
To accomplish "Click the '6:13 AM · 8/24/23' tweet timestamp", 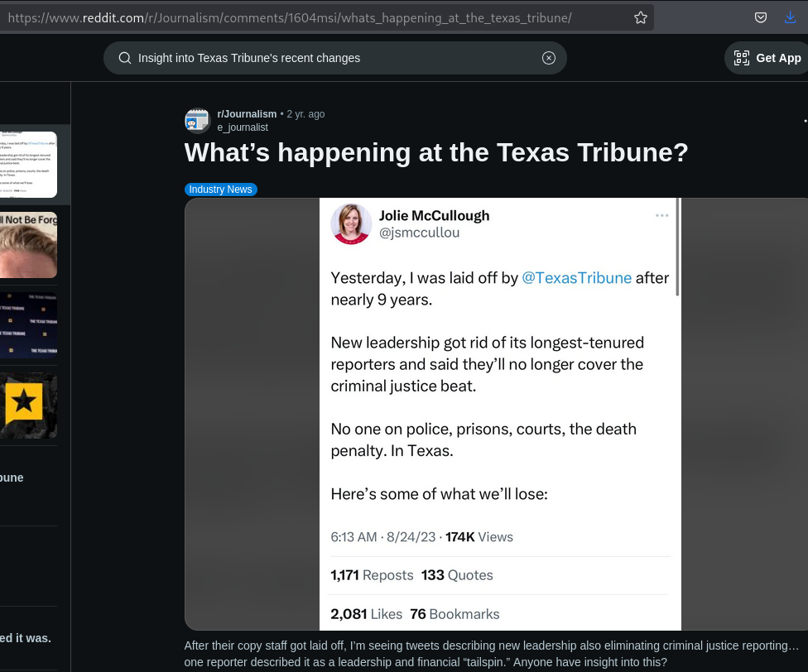I will click(x=383, y=537).
